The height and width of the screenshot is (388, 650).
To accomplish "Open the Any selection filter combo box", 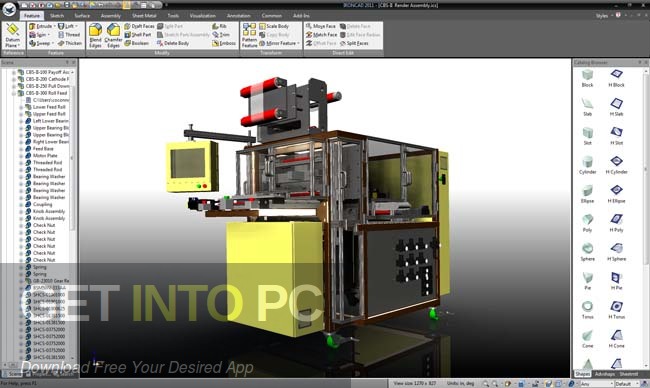I will (x=596, y=384).
